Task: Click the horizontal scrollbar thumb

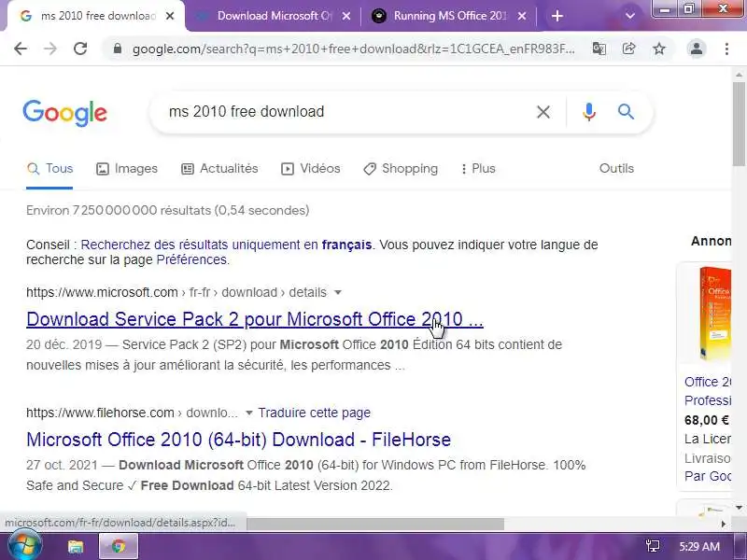Action: click(x=375, y=524)
